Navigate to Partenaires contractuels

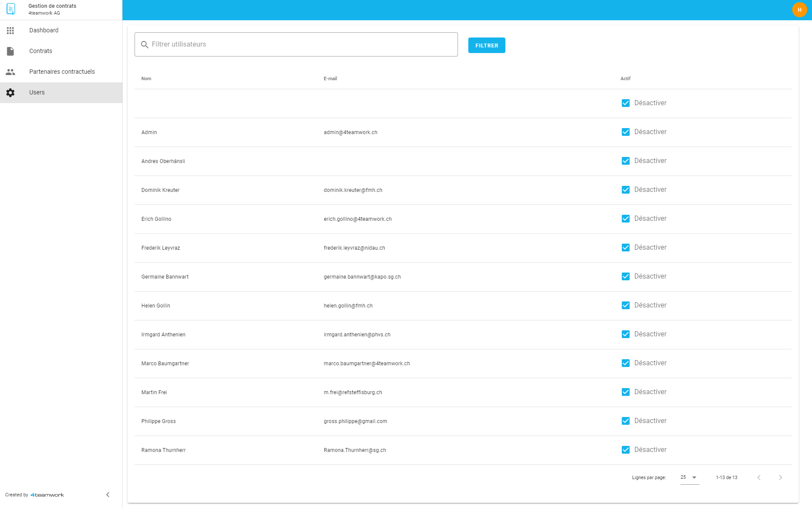(x=62, y=72)
